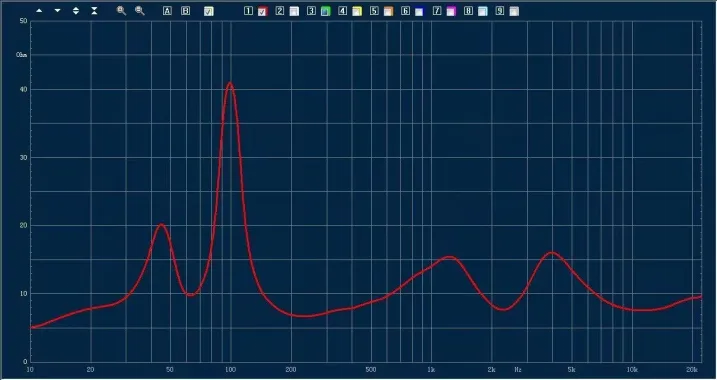Screen dimensions: 718x380
Task: Click the red curve peak near 100 Hz
Action: [230, 83]
